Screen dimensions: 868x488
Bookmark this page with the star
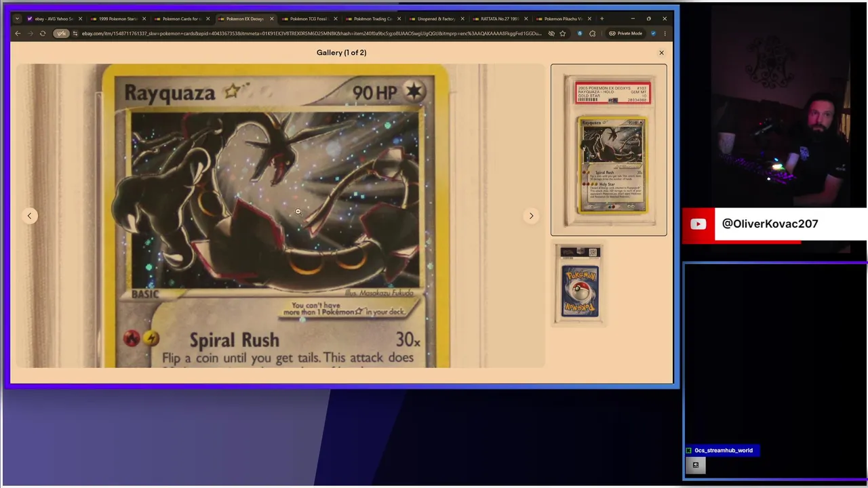click(x=563, y=33)
